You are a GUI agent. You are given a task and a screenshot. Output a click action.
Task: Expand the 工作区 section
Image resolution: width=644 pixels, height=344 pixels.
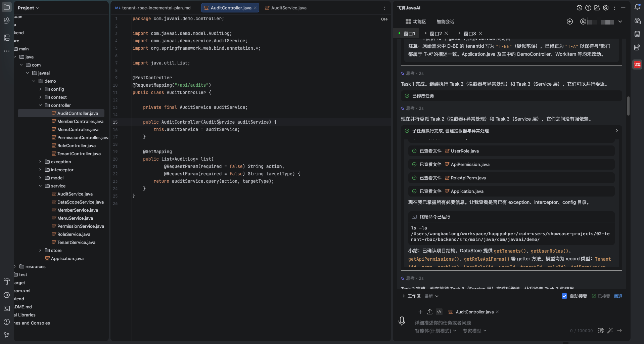(404, 296)
